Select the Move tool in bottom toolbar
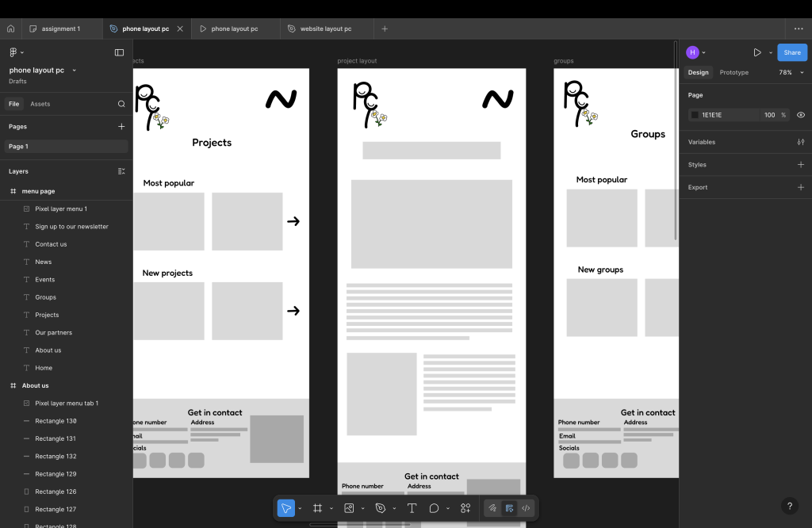This screenshot has height=528, width=812. (x=285, y=508)
